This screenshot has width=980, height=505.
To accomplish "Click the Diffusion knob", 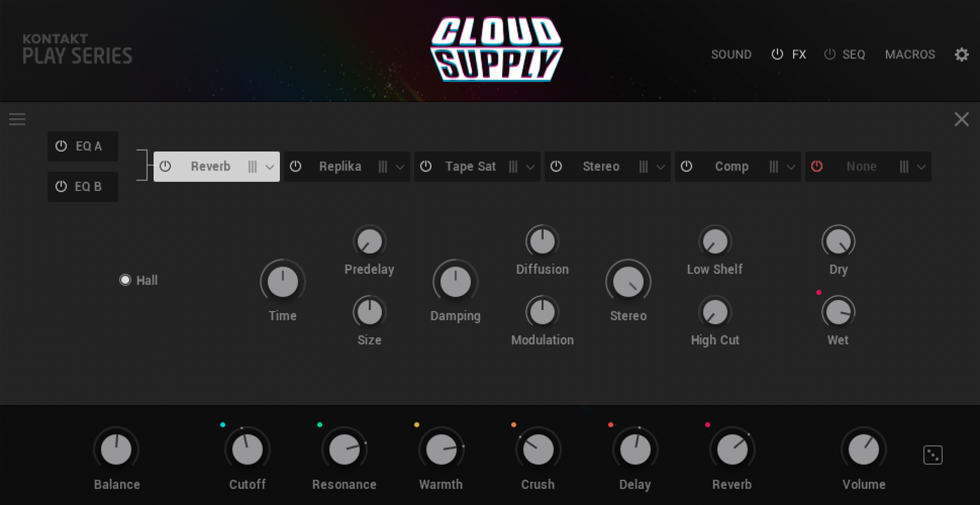I will coord(542,241).
